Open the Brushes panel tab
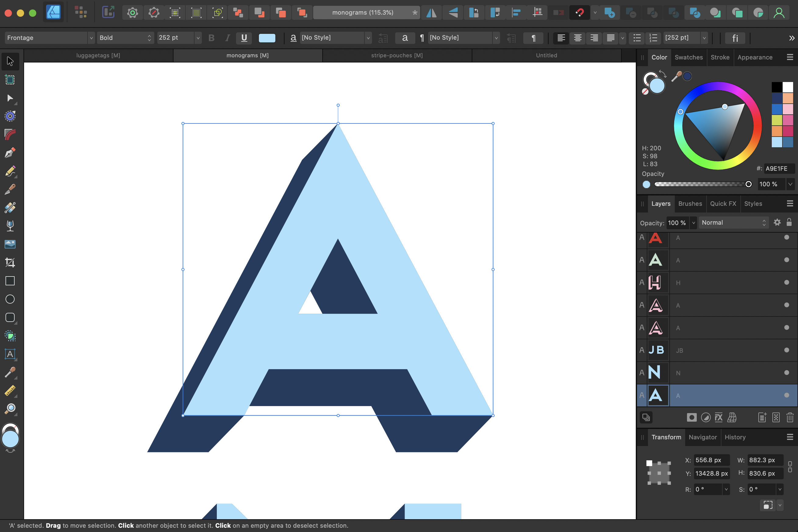Screen dimensions: 798x532 coord(690,204)
